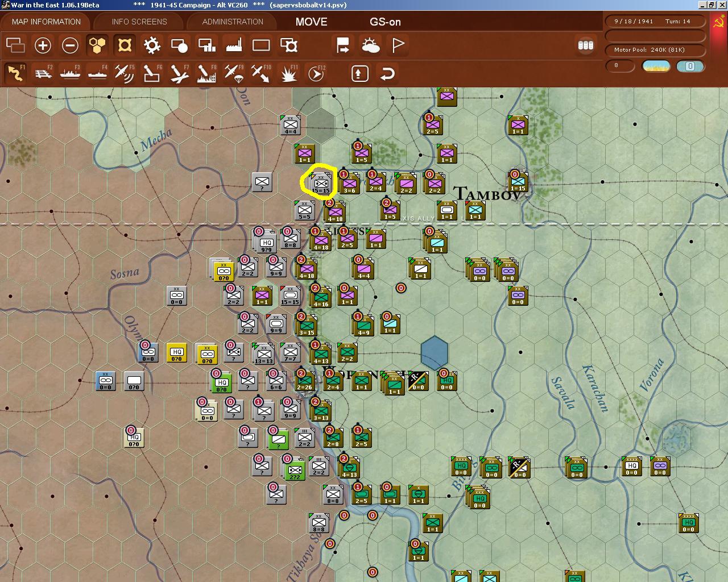Click the light blue 0 indicator box
The width and height of the screenshot is (728, 582).
[x=690, y=66]
